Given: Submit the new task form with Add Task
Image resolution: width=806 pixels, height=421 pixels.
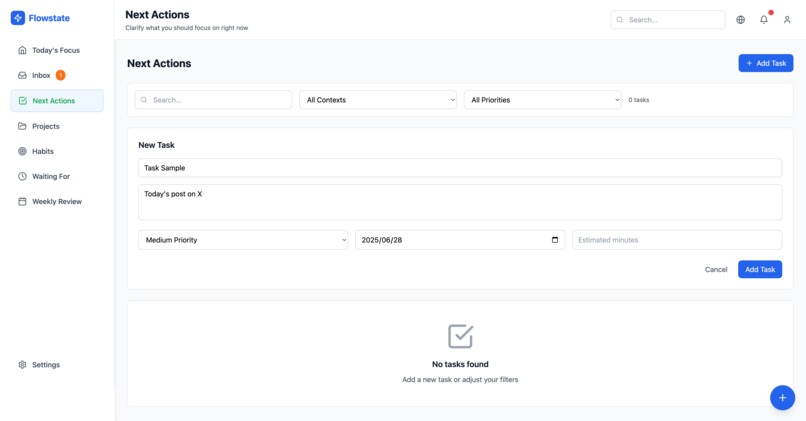Looking at the screenshot, I should coord(760,269).
